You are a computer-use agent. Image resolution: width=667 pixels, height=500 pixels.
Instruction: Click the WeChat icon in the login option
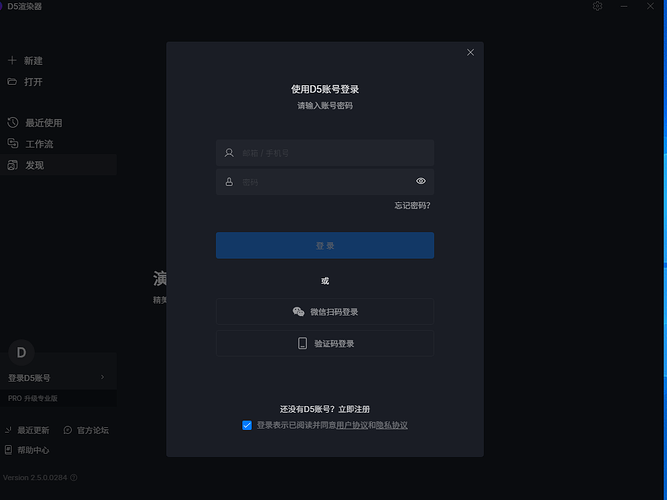[298, 311]
